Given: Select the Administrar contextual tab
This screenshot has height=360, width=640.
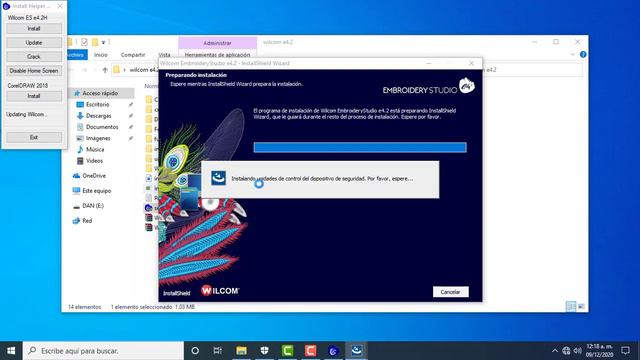Looking at the screenshot, I should [217, 43].
